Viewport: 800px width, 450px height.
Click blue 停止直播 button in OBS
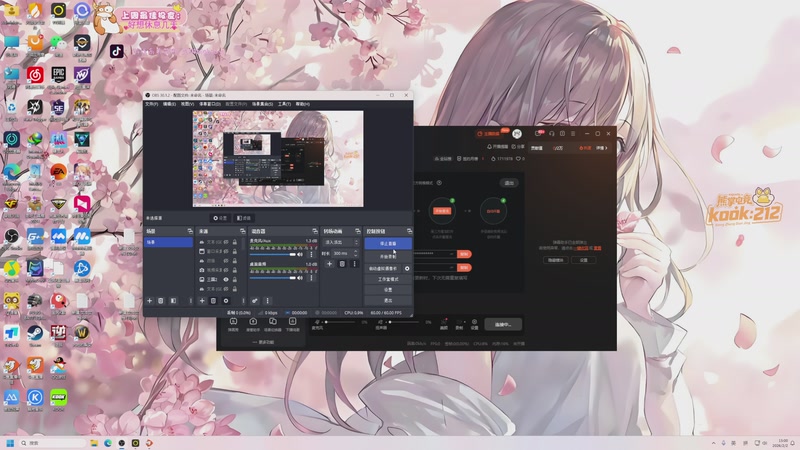point(388,243)
